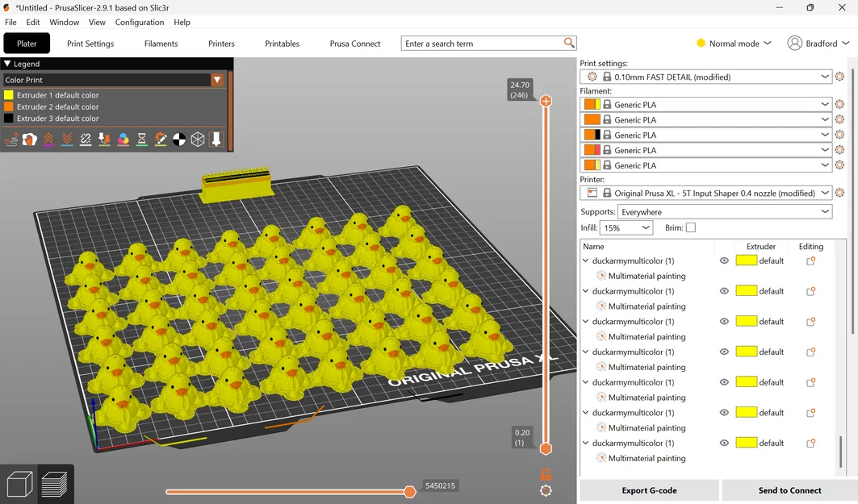Select the Plater tab
858x504 pixels.
(27, 44)
